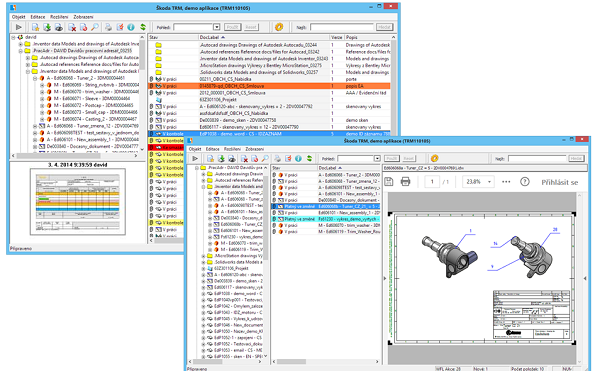Click the blue info icon in back window toolbar
The height and width of the screenshot is (371, 600).
[x=131, y=27]
